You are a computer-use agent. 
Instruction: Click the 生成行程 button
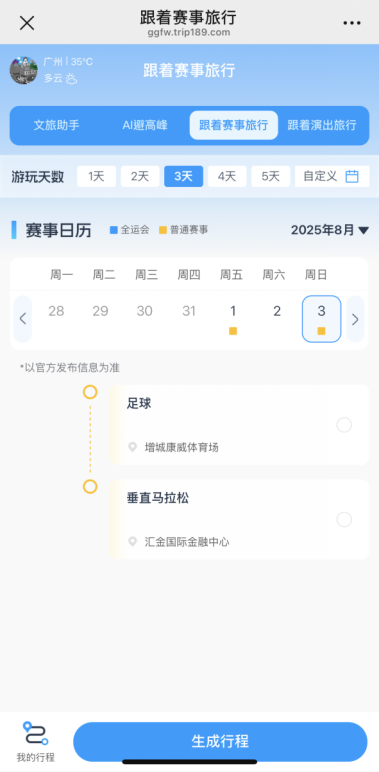click(221, 741)
